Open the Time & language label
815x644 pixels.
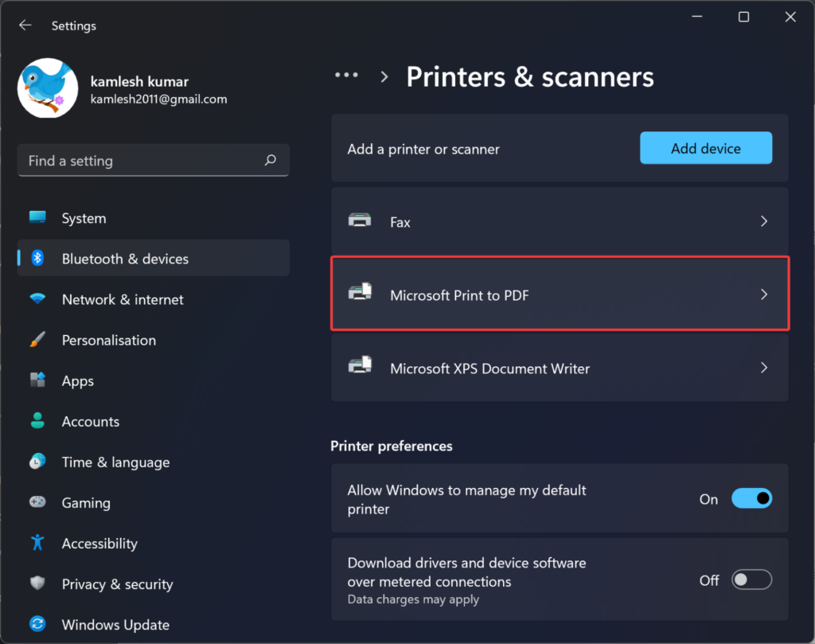point(116,462)
